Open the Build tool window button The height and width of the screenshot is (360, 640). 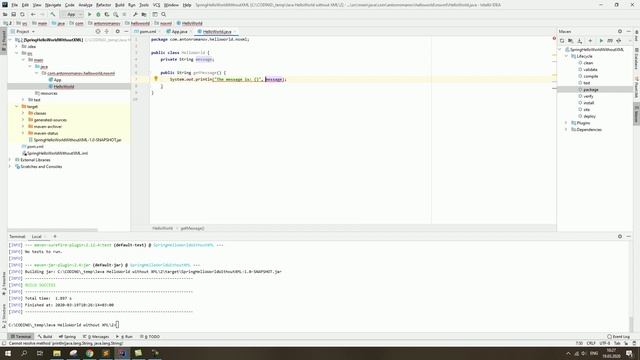(45, 337)
